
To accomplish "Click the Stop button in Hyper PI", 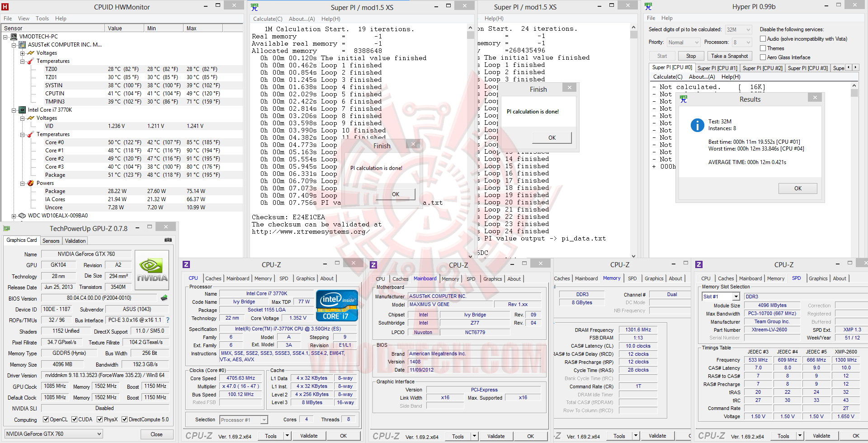I will (691, 56).
